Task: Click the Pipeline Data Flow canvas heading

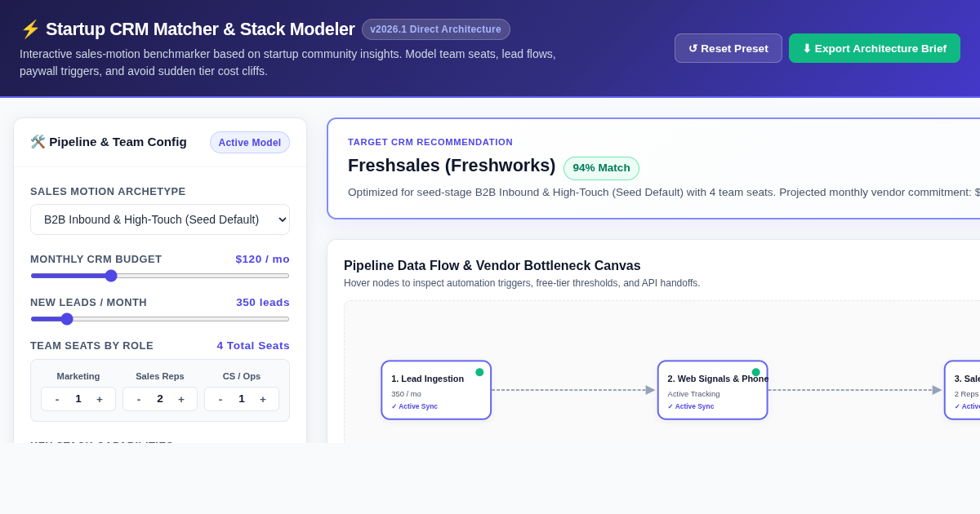Action: pyautogui.click(x=492, y=266)
